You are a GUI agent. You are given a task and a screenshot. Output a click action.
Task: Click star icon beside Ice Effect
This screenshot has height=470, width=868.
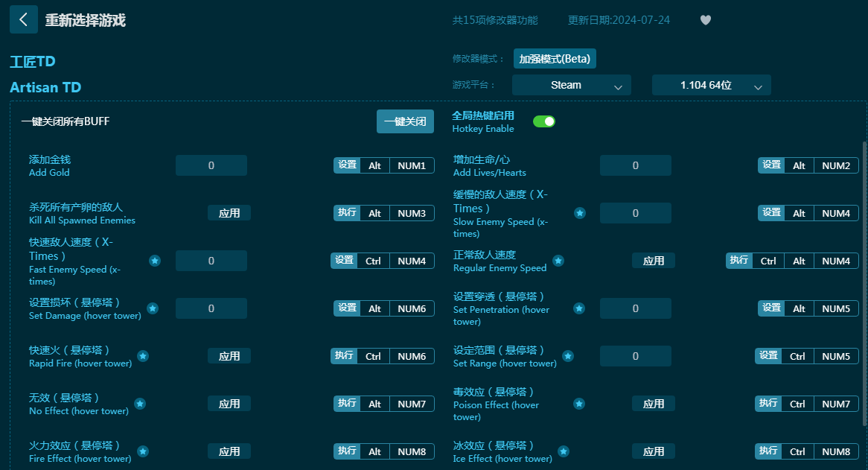point(564,451)
